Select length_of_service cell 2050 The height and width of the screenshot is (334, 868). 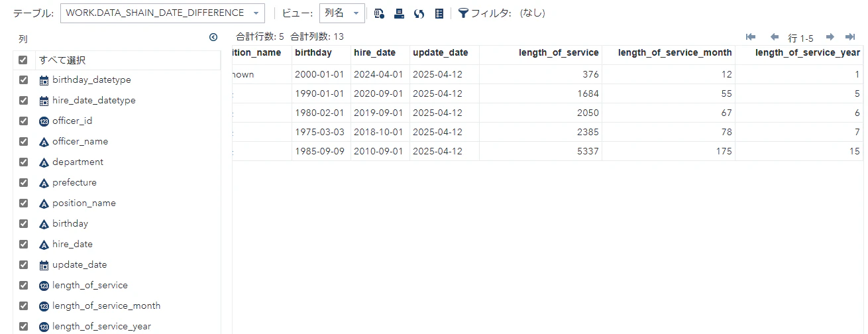tap(541, 113)
